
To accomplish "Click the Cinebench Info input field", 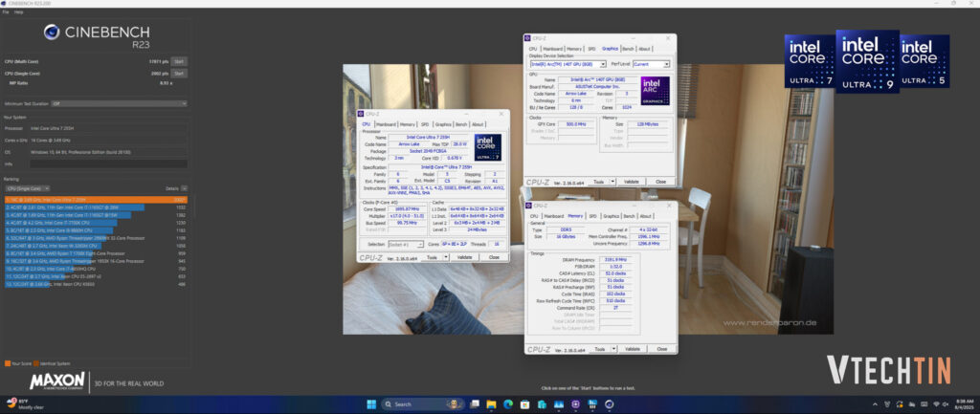I will coord(109,163).
